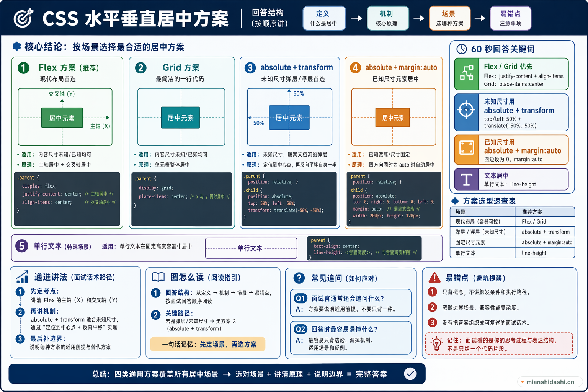Open the mianshidashi.cn link
The width and height of the screenshot is (588, 392).
point(550,382)
